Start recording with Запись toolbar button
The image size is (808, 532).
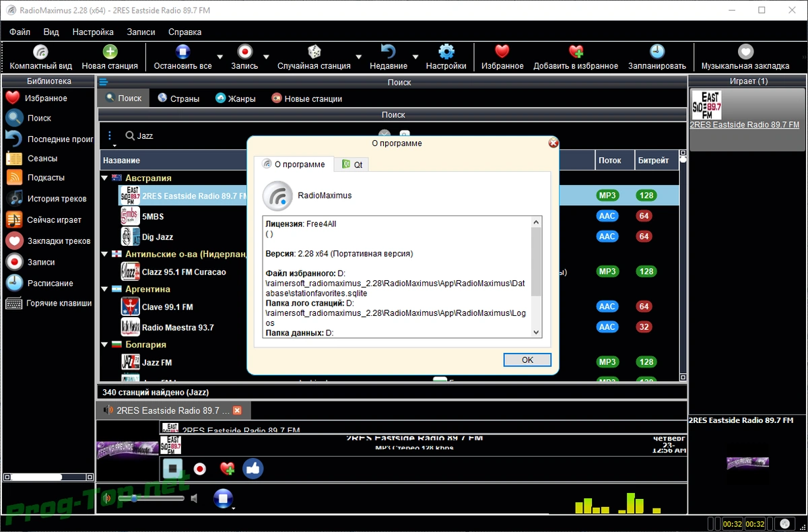pyautogui.click(x=244, y=57)
